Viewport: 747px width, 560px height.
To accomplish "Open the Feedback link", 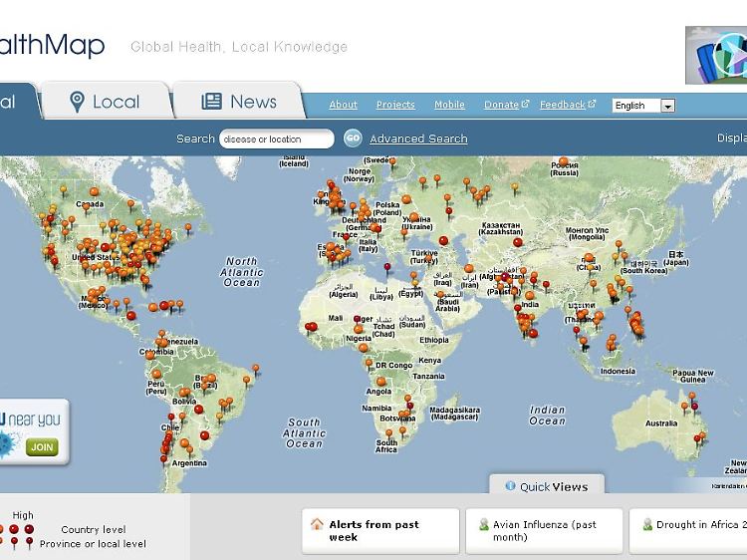I will [x=562, y=105].
